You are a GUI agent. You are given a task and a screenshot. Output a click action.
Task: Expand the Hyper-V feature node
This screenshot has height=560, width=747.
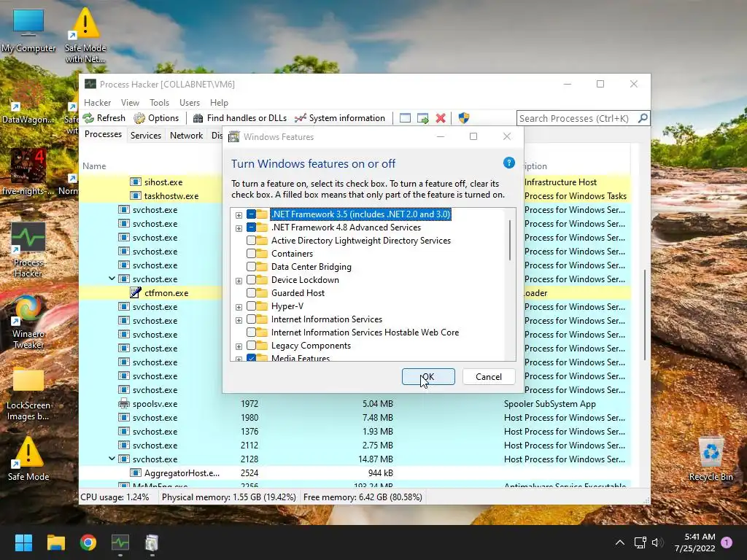tap(239, 307)
